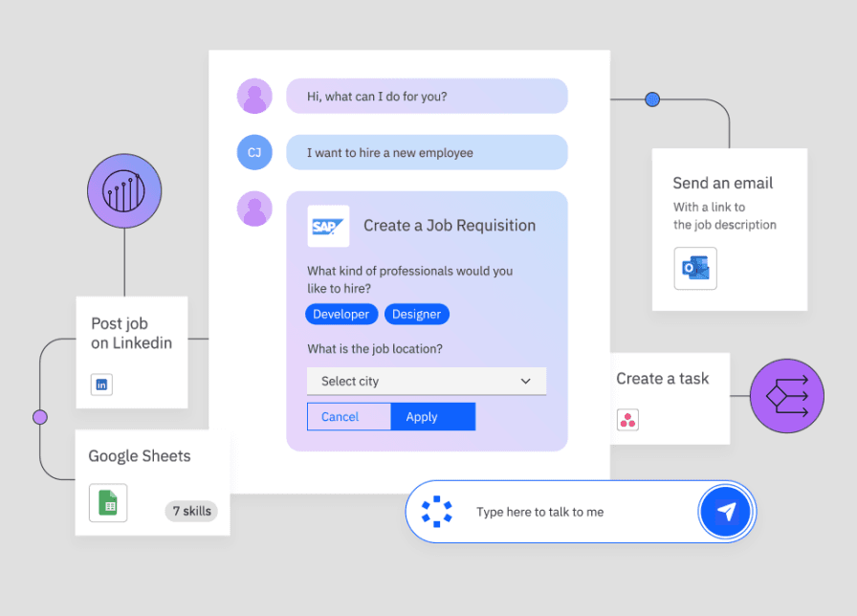Toggle the Developer chip selection
The width and height of the screenshot is (857, 616).
click(341, 314)
